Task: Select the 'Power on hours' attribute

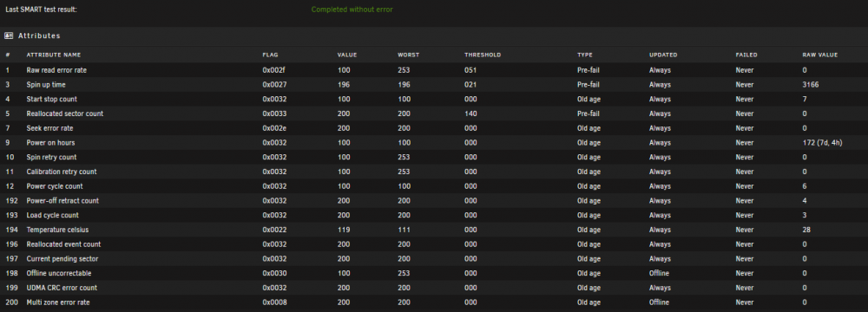Action: coord(50,143)
